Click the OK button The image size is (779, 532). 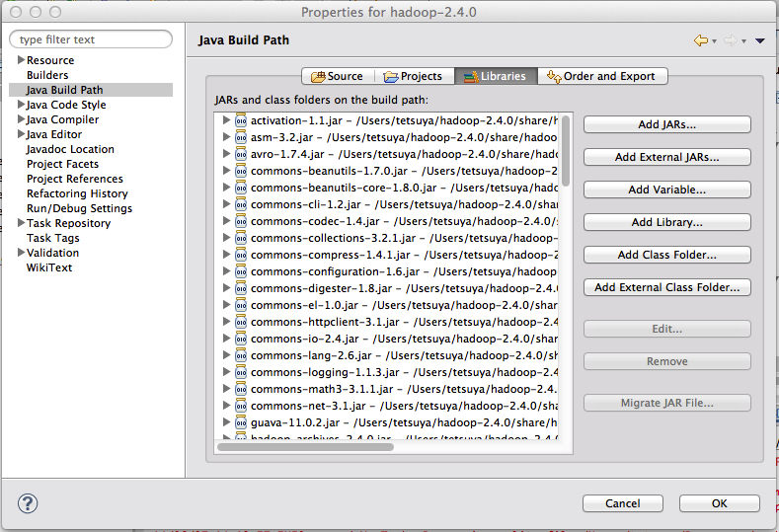pyautogui.click(x=719, y=503)
